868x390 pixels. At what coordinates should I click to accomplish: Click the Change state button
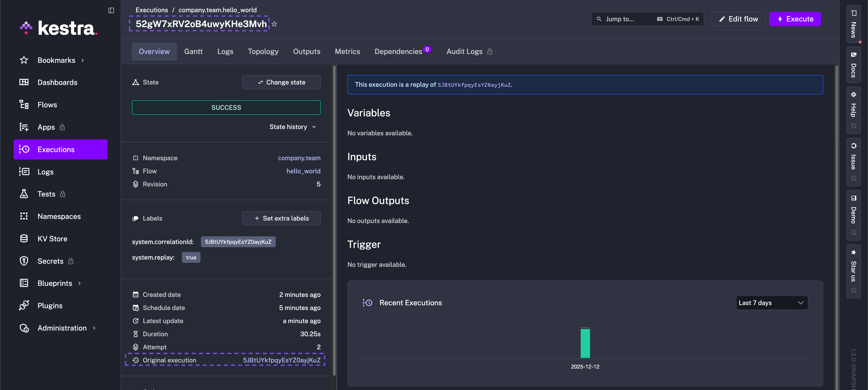pos(281,82)
